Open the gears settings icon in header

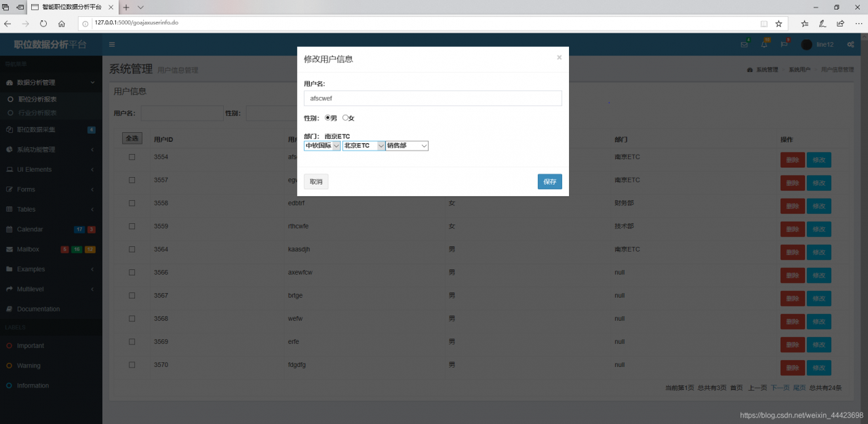click(850, 45)
